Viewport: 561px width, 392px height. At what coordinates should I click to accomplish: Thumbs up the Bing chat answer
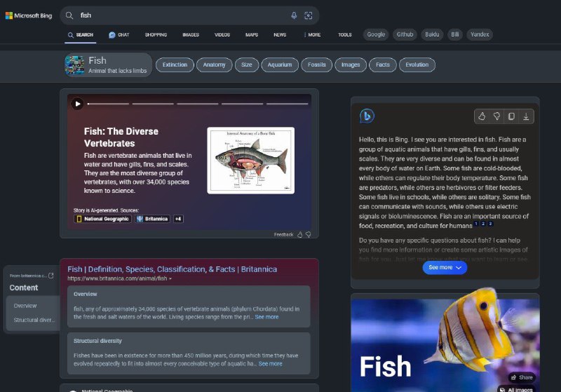(482, 116)
